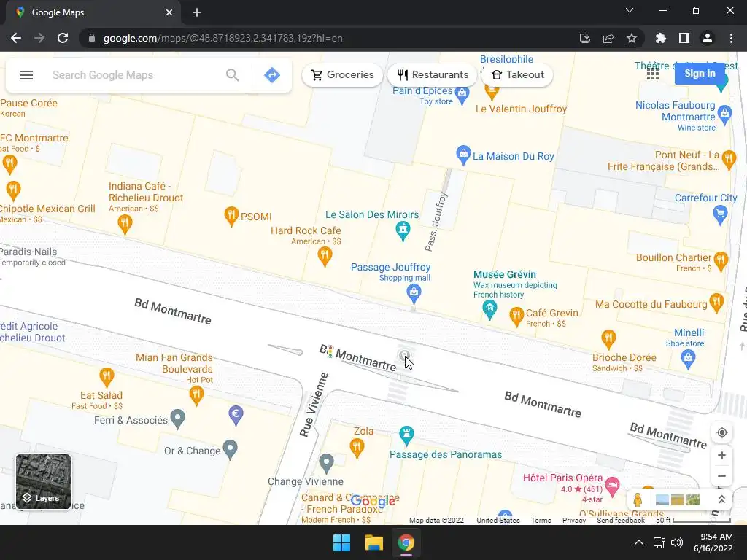747x560 pixels.
Task: Click the Pont Neuf restaurant pin
Action: click(x=729, y=160)
